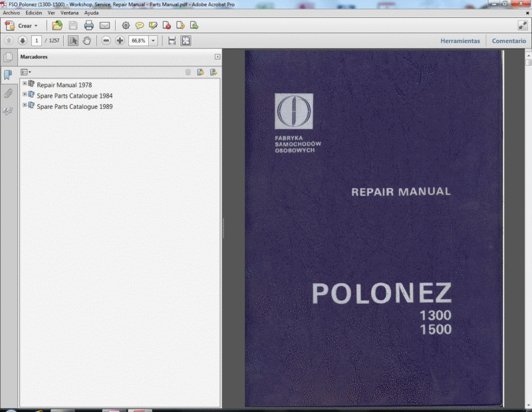Activate the text selection cursor tool
This screenshot has height=412, width=532.
coord(72,41)
